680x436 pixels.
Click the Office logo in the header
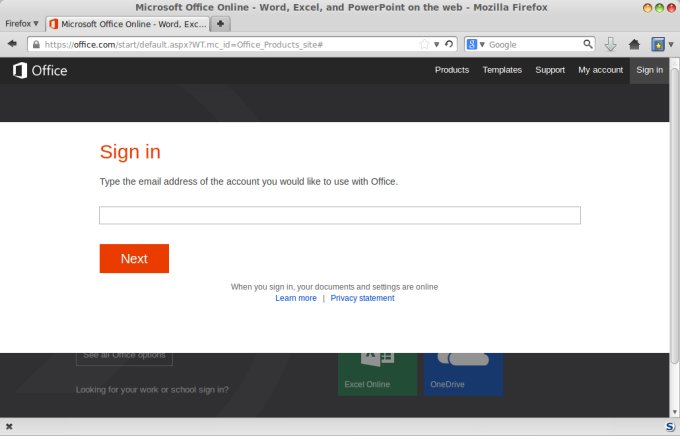click(x=40, y=70)
